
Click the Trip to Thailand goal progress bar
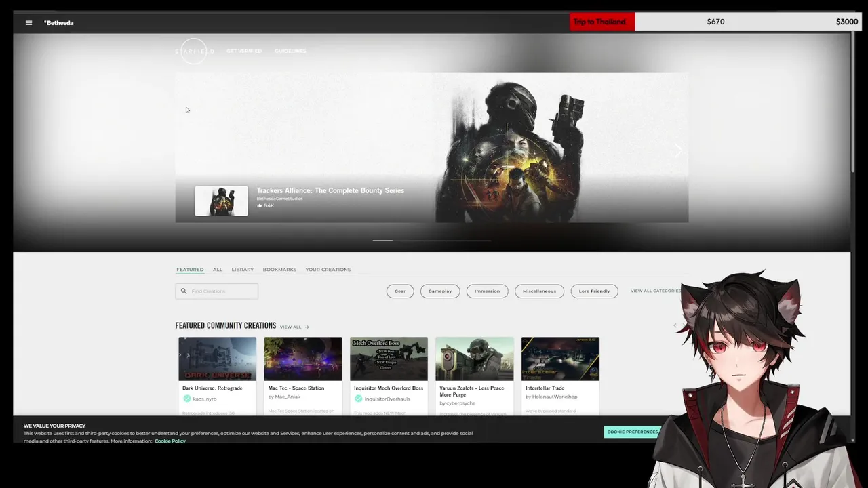click(715, 22)
